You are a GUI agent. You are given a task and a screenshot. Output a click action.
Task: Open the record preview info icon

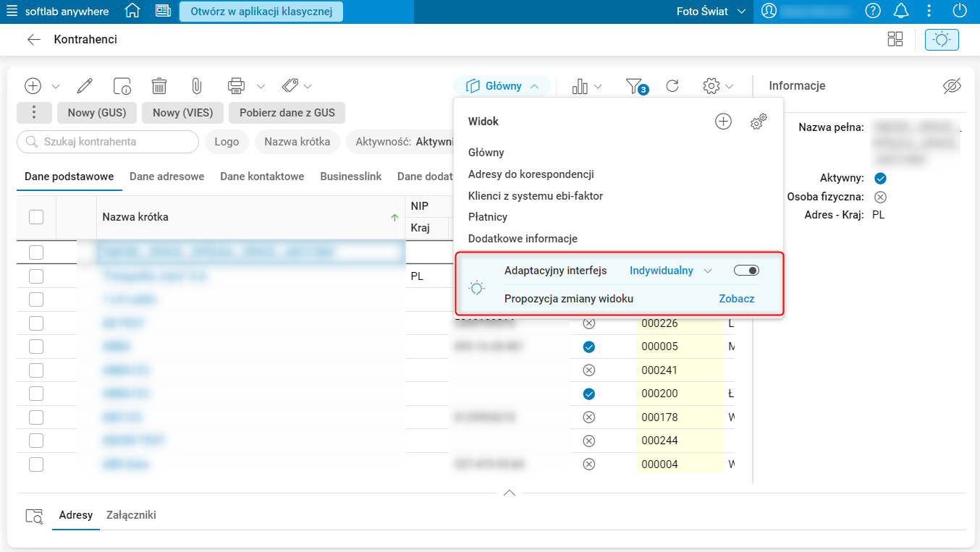(x=122, y=86)
